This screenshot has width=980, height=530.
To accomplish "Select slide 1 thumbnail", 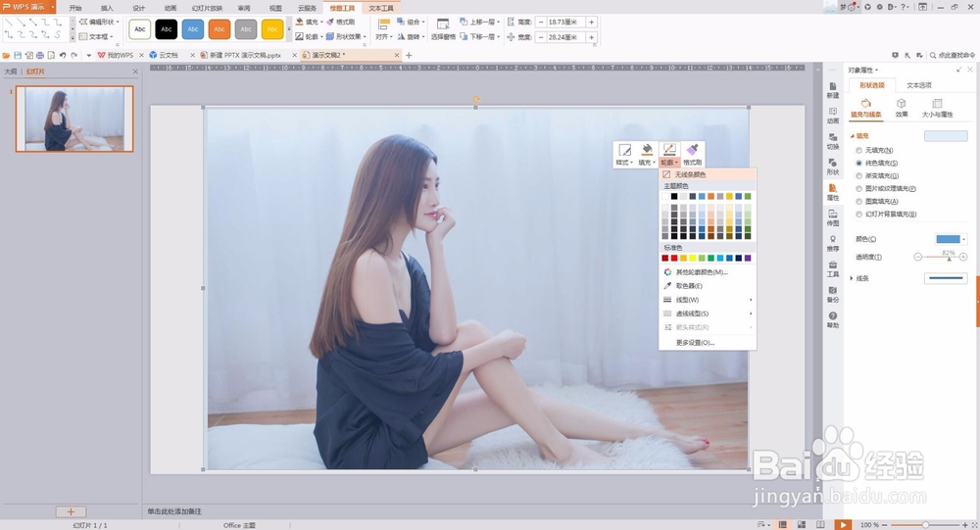I will (x=74, y=119).
